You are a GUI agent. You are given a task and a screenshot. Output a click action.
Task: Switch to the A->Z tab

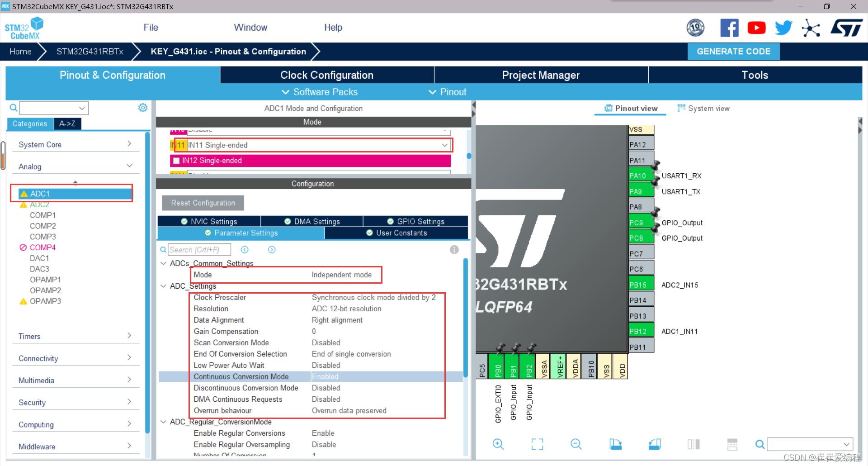coord(67,124)
